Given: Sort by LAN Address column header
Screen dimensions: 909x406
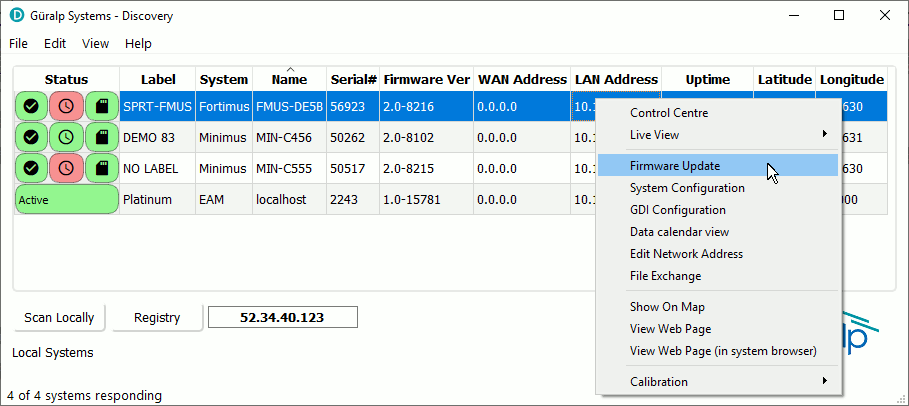Looking at the screenshot, I should coord(616,79).
